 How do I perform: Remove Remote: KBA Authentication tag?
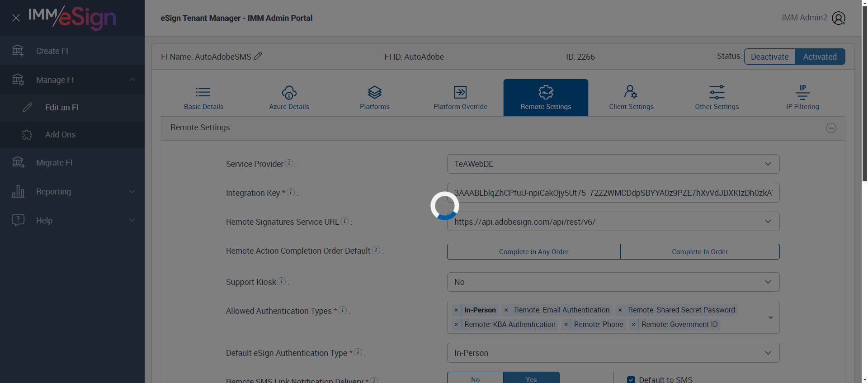coord(456,325)
